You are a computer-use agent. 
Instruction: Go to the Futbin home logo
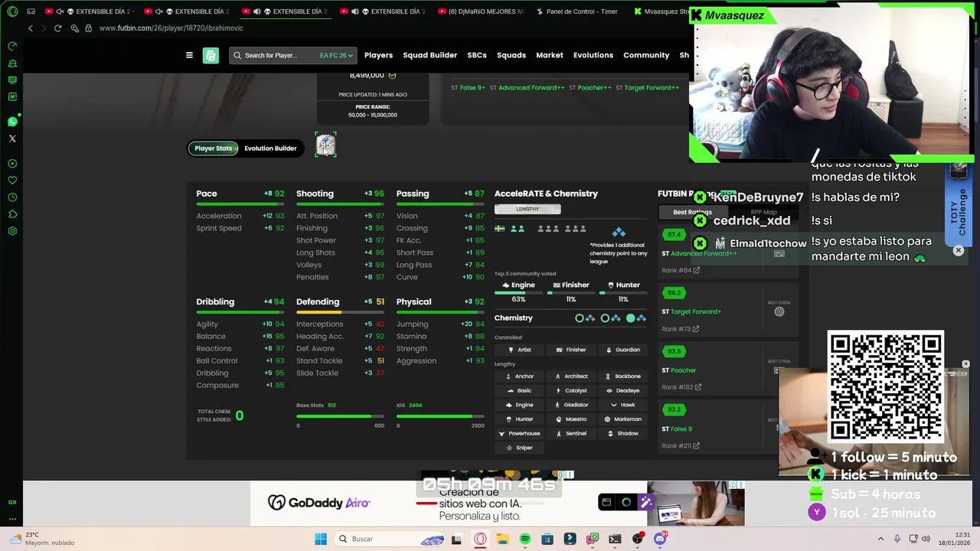pos(211,55)
